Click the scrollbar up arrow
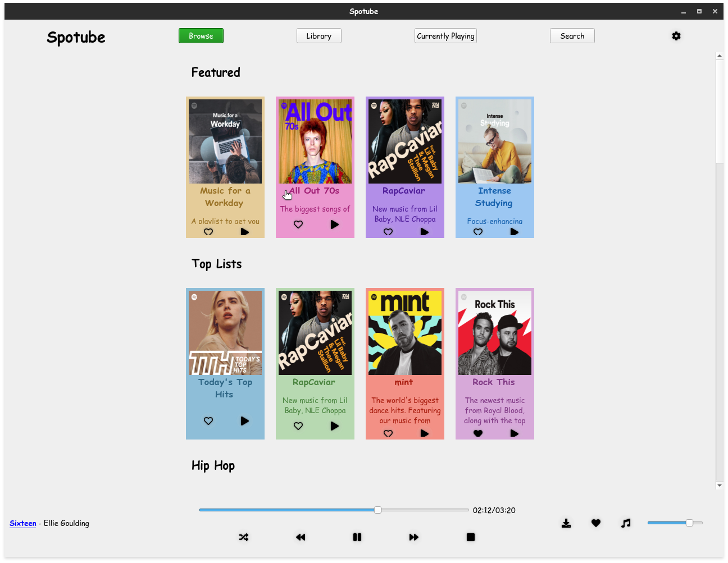This screenshot has height=563, width=728. pyautogui.click(x=720, y=56)
